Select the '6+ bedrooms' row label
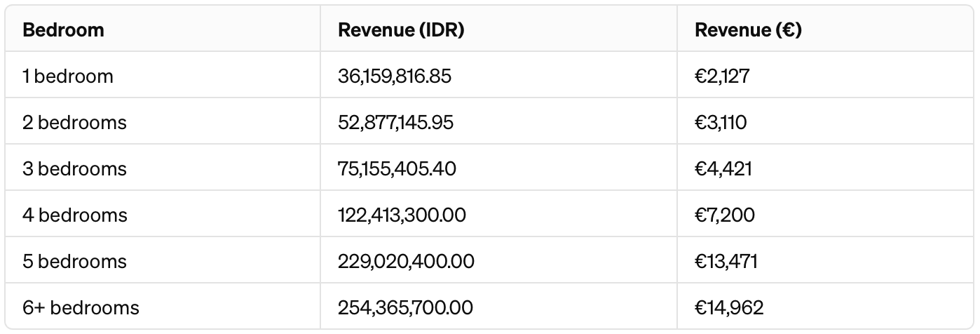 (x=81, y=307)
